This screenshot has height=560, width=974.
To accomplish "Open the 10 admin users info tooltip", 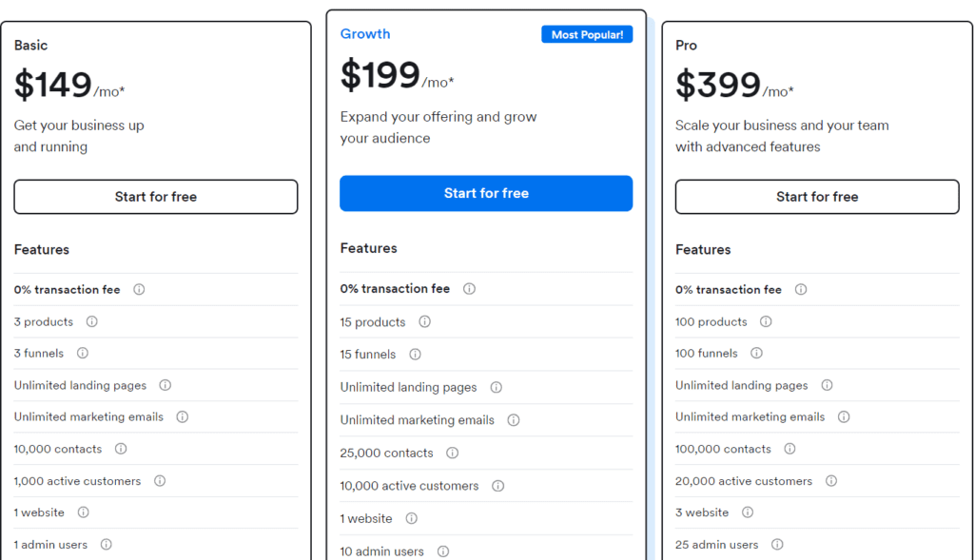I will 442,550.
